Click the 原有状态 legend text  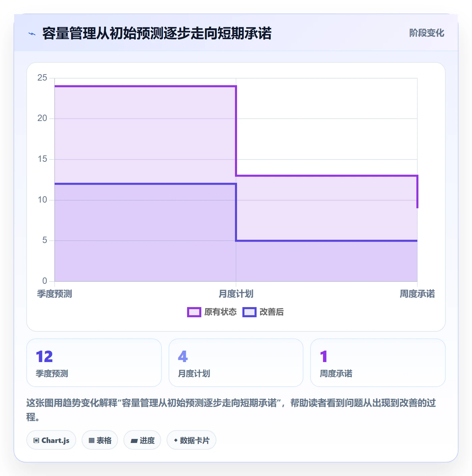coord(220,312)
